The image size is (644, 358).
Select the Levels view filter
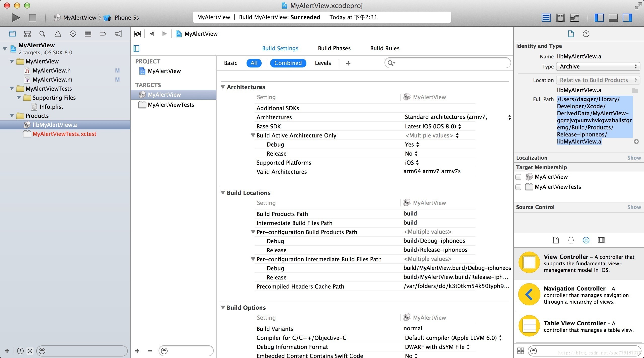(x=323, y=63)
